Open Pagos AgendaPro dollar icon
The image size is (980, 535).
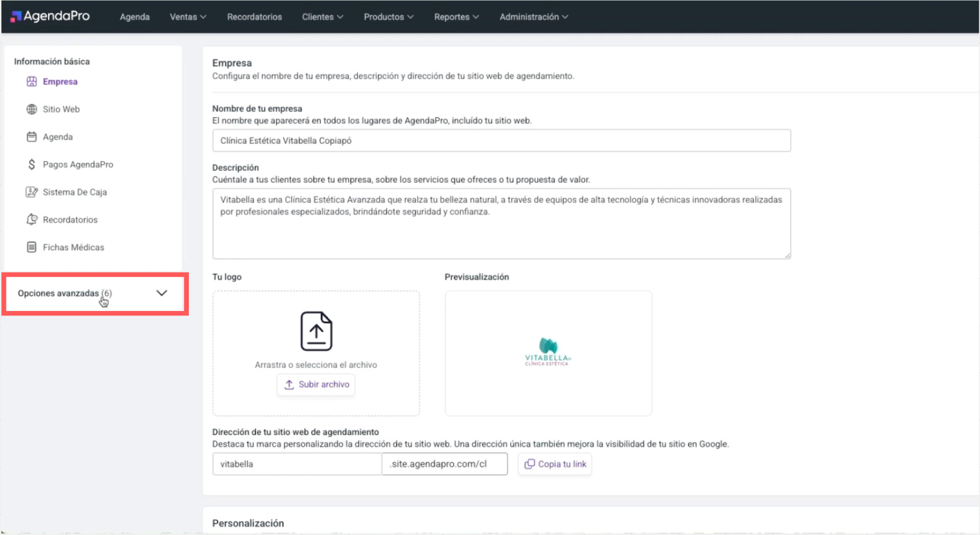click(x=31, y=164)
